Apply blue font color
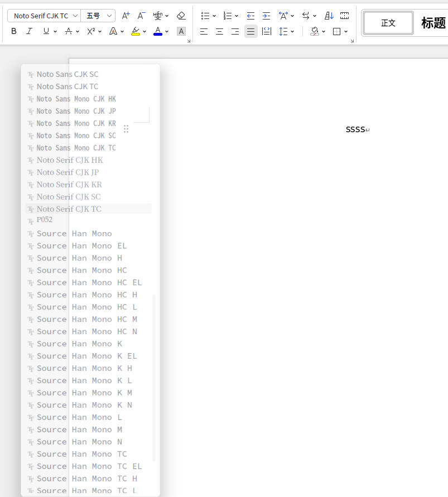Image resolution: width=448 pixels, height=497 pixels. 157,31
